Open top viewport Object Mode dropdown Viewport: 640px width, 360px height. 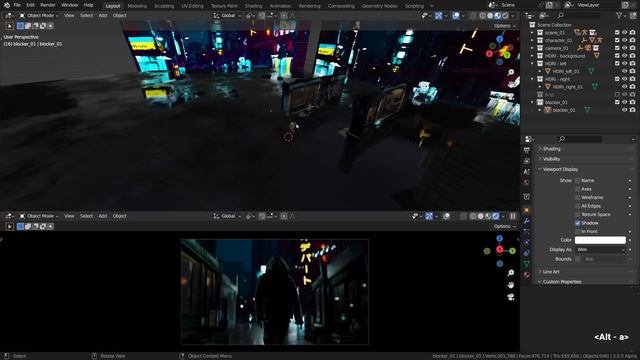[39, 16]
